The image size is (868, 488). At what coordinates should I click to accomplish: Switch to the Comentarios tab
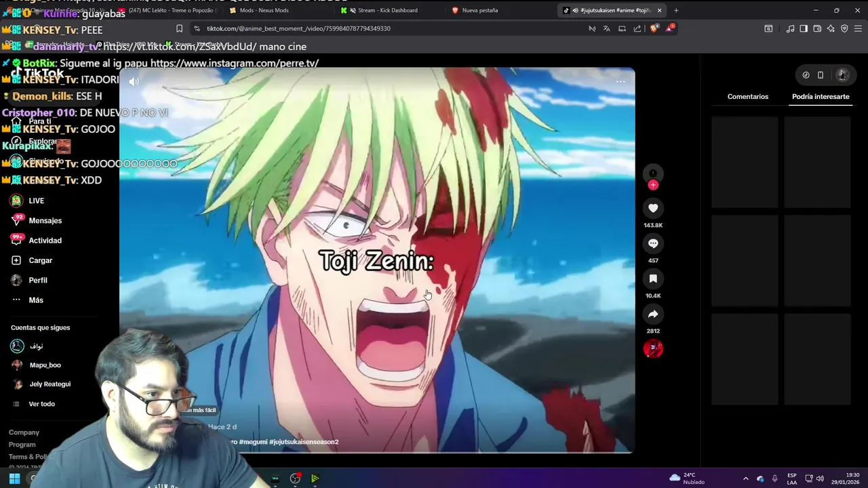coord(748,96)
